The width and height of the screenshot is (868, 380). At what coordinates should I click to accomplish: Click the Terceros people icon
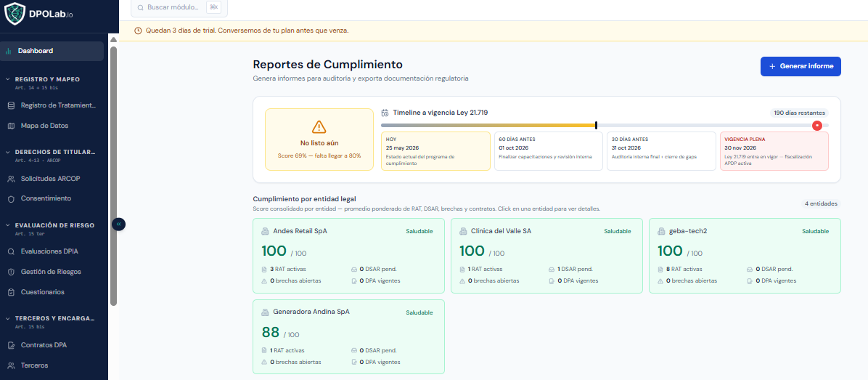tap(11, 365)
